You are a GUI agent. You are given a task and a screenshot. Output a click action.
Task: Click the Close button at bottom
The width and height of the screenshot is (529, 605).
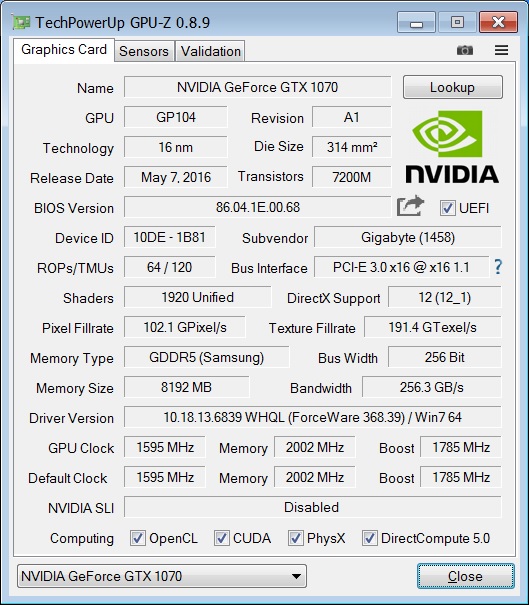(x=465, y=576)
